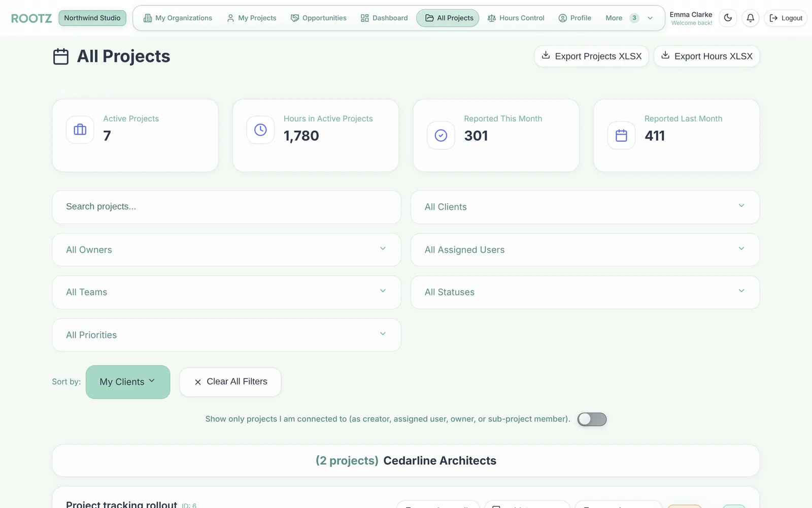Click Clear All Filters button
Image resolution: width=812 pixels, height=508 pixels.
(x=230, y=382)
